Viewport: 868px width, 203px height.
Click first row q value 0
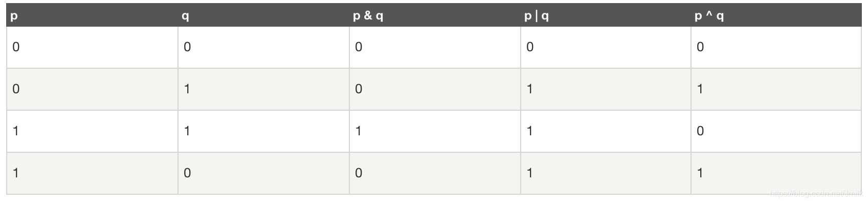point(187,47)
